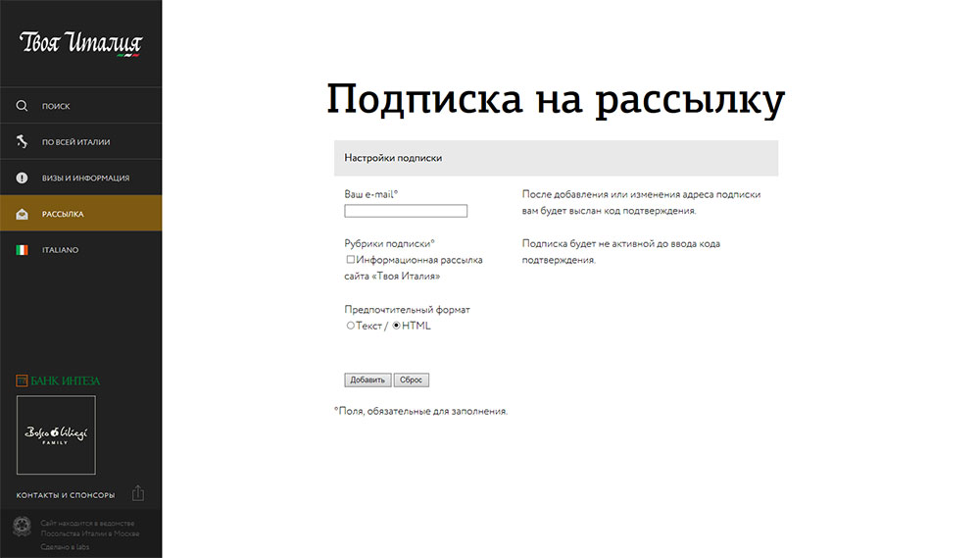Click the Твоя Италия site logo
Viewport: 980px width, 558px height.
coord(80,43)
